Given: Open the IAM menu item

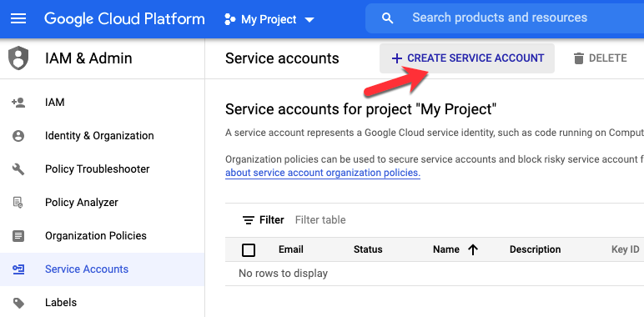Looking at the screenshot, I should click(54, 103).
